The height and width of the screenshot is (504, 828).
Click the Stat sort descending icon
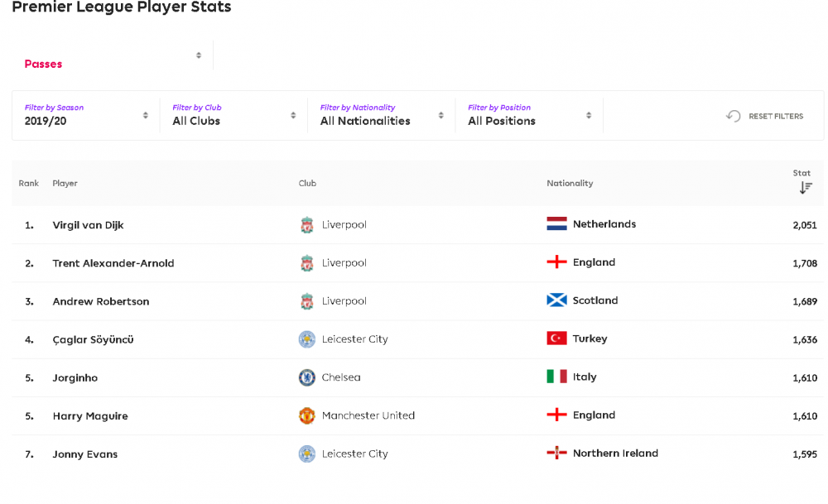click(x=806, y=187)
